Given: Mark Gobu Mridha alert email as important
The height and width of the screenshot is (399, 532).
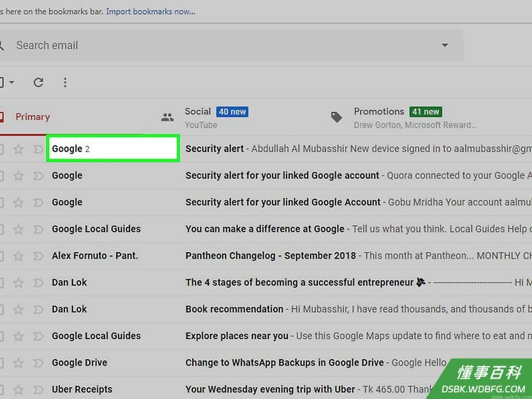Looking at the screenshot, I should tap(38, 202).
